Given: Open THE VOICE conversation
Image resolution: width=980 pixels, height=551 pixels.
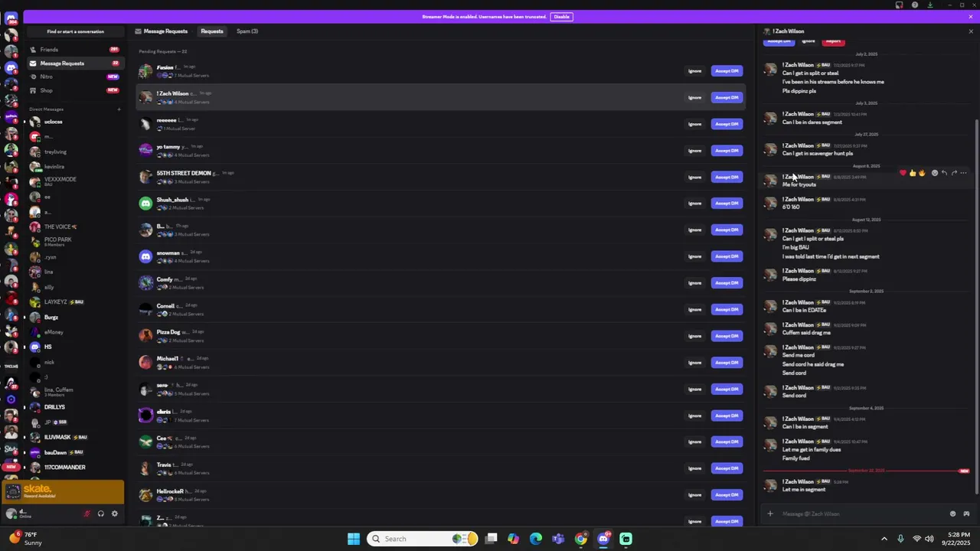Looking at the screenshot, I should click(73, 227).
